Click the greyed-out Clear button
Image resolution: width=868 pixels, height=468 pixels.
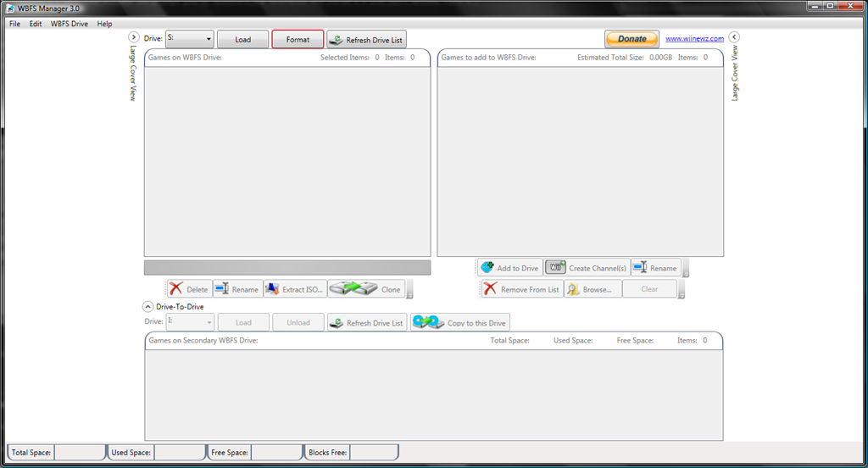(x=649, y=289)
